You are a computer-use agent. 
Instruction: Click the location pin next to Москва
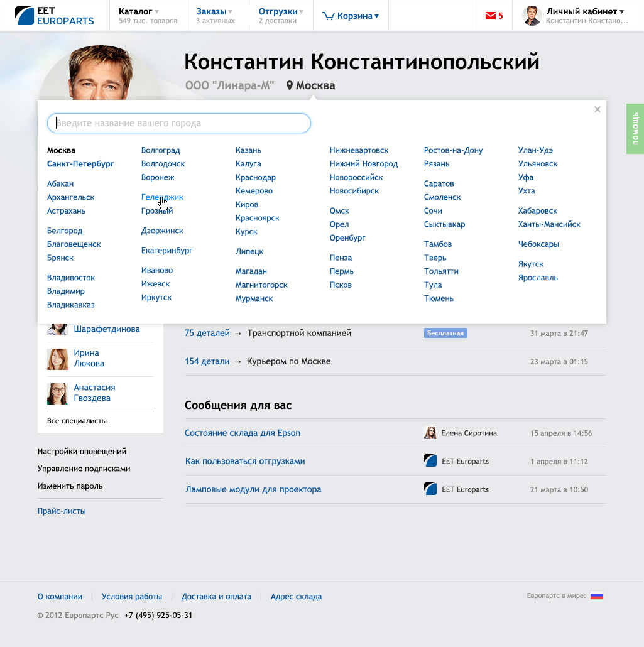[290, 85]
